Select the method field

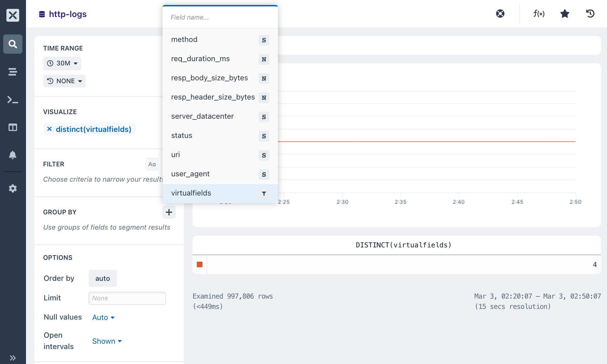coord(220,40)
